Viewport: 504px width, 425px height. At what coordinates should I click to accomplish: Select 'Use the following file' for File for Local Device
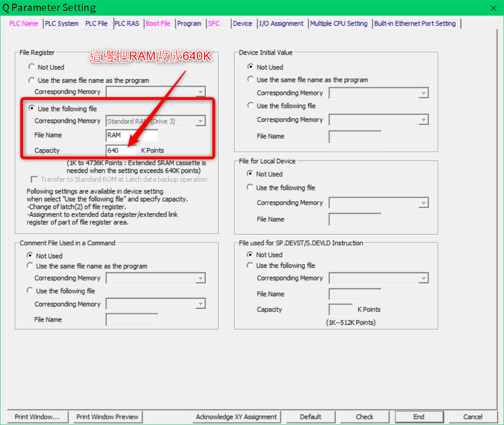250,188
